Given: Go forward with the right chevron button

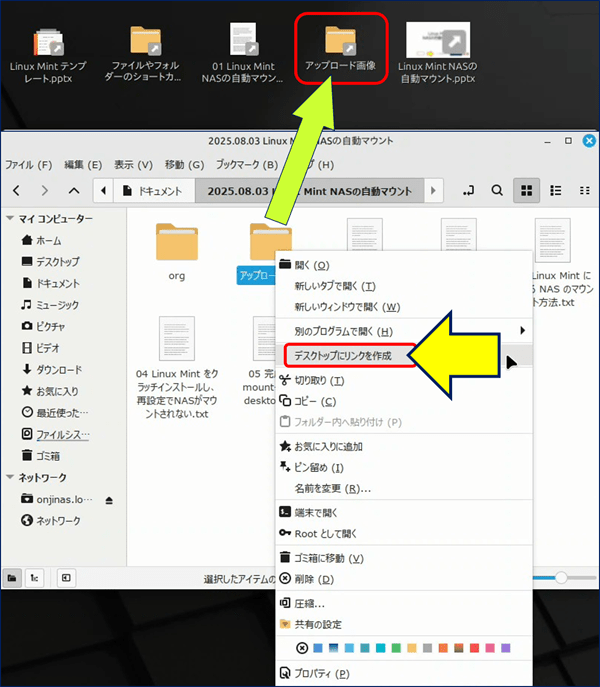Looking at the screenshot, I should tap(45, 191).
